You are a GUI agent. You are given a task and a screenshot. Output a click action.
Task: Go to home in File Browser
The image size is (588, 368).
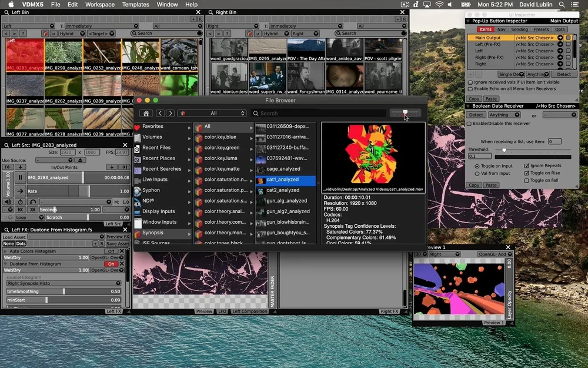click(x=146, y=114)
